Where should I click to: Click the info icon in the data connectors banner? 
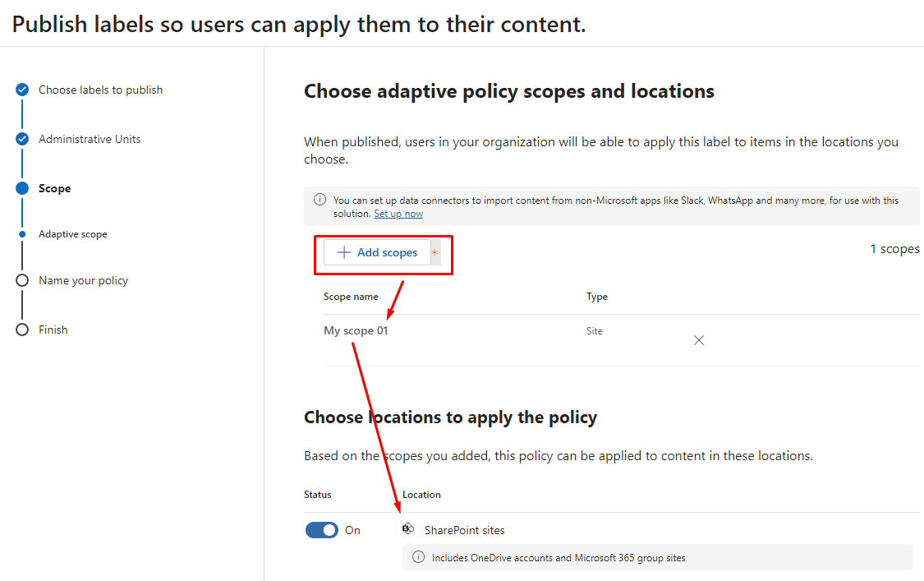point(319,200)
